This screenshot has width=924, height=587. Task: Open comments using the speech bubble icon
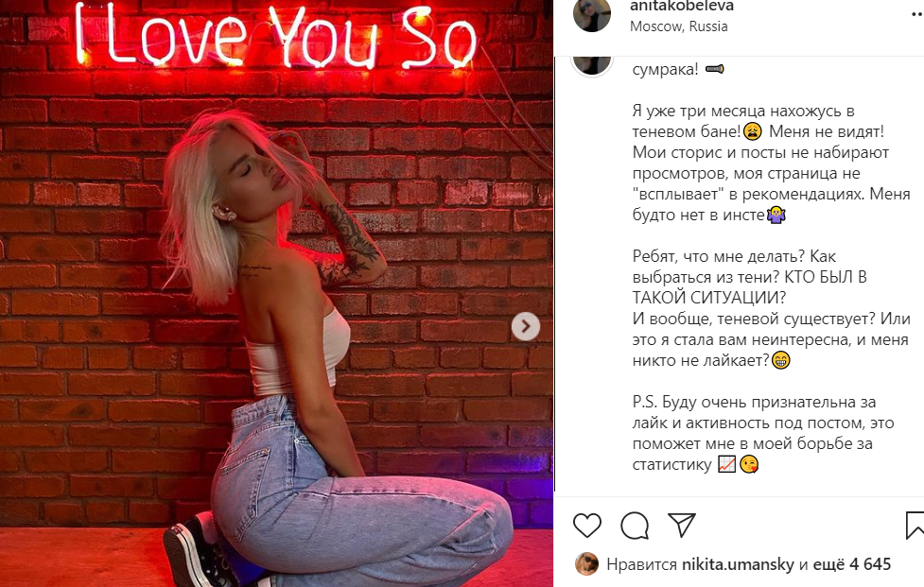(x=634, y=525)
